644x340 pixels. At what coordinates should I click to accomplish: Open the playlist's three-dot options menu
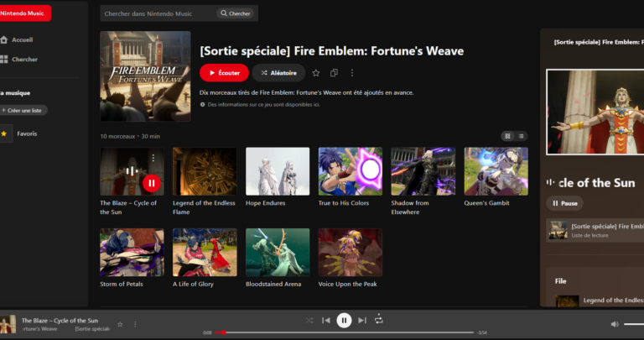[x=352, y=73]
